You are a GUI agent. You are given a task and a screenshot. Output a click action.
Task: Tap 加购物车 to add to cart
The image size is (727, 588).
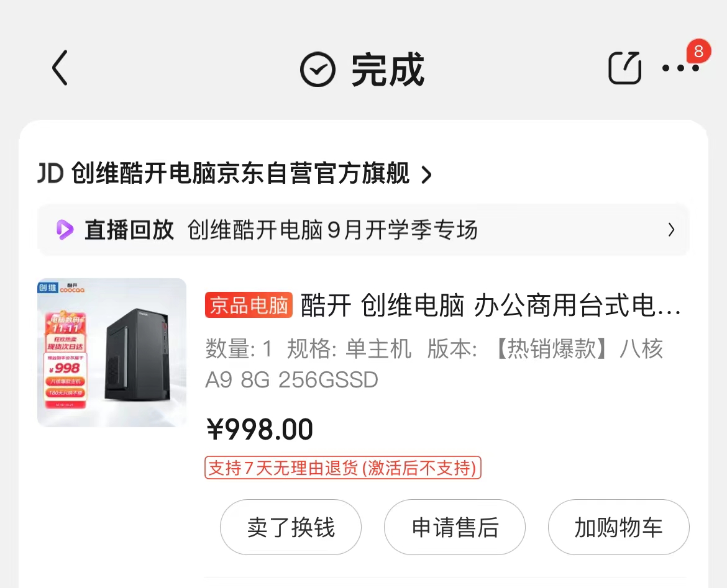(618, 527)
